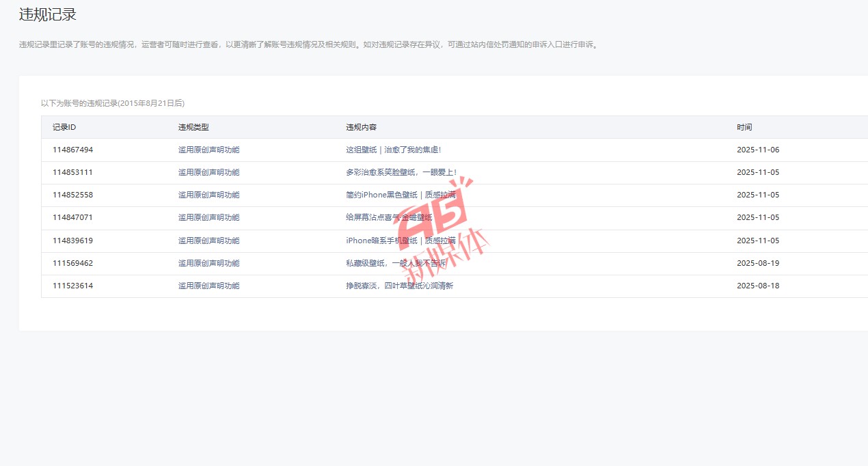Open the '多彩治愈系笑脸壁纸，一眼爱上!' violation content link
The image size is (868, 466).
[x=401, y=172]
